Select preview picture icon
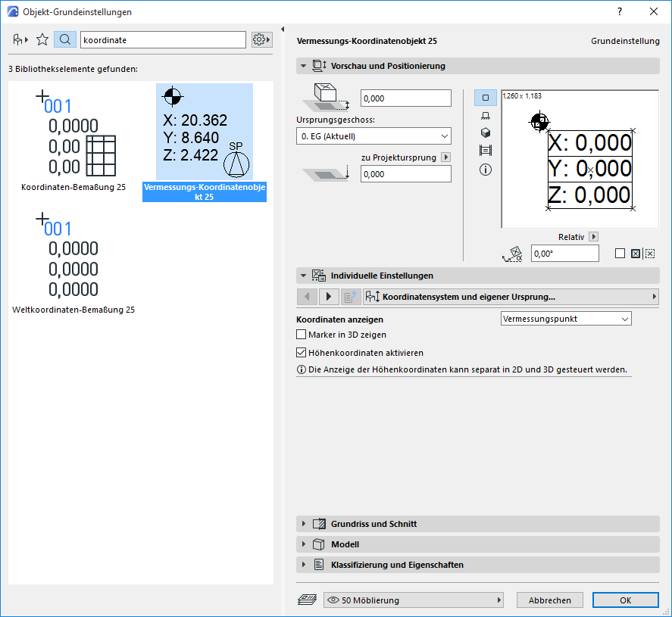 click(486, 151)
